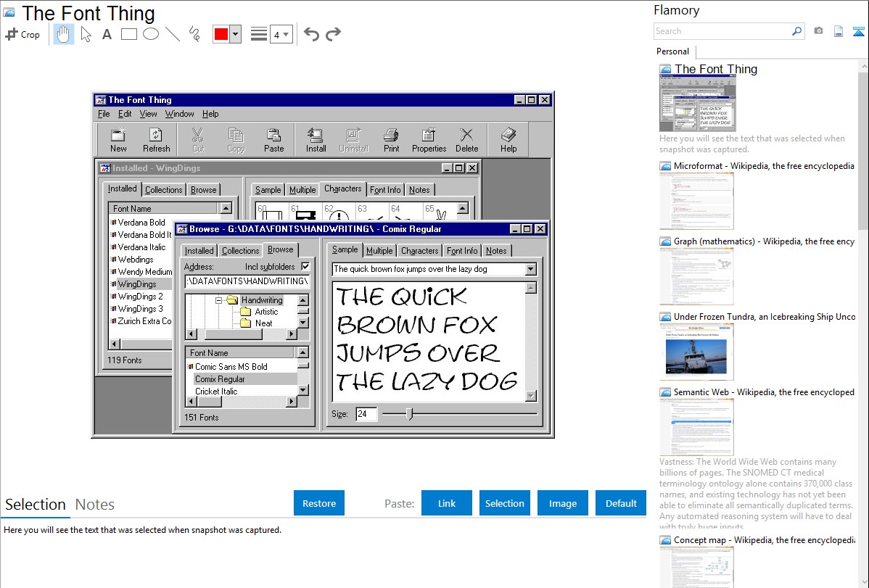This screenshot has height=588, width=869.
Task: Click the red color swatch
Action: [x=221, y=34]
